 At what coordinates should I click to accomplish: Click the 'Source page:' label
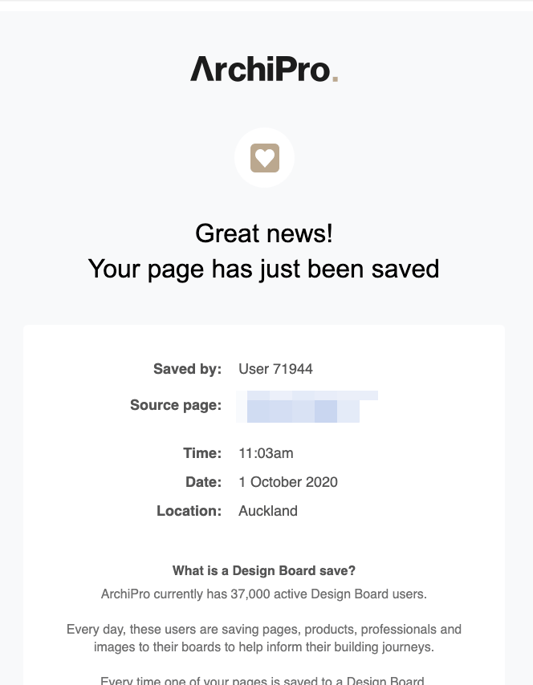coord(176,405)
